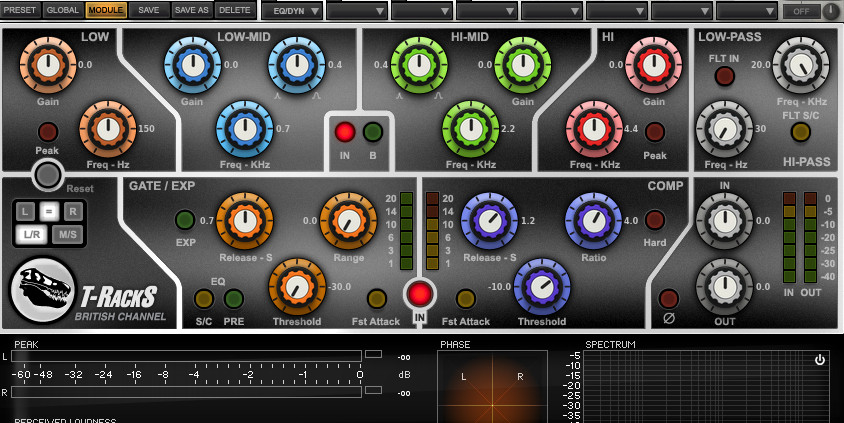844x423 pixels.
Task: Click the round Reset button
Action: pos(47,174)
